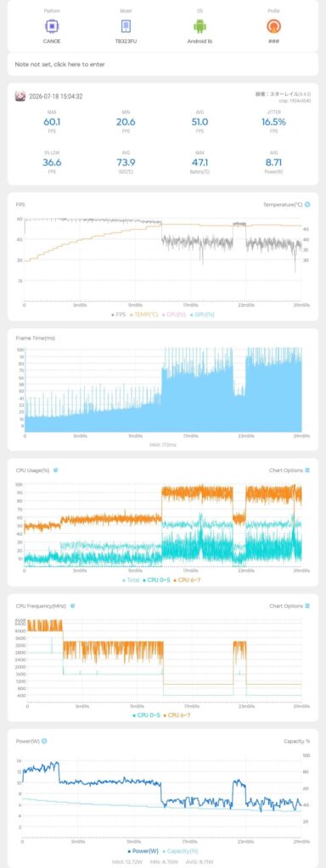Toggle the FPS series in the FPS chart legend

[118, 314]
